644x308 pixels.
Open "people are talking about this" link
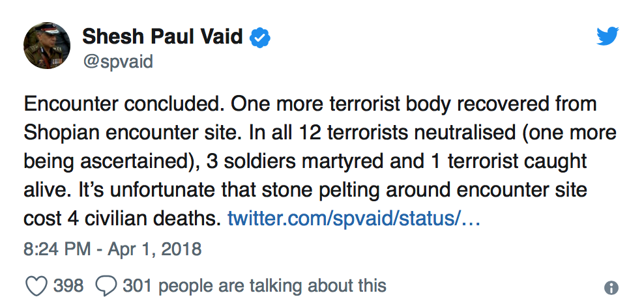272,286
